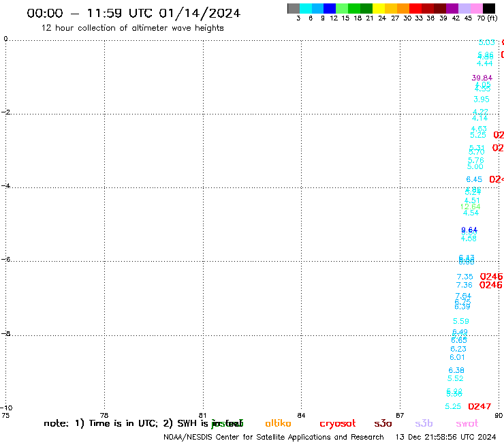The width and height of the screenshot is (504, 443).
Task: Click the red 0246 label beside 7.35
Action: 491,277
